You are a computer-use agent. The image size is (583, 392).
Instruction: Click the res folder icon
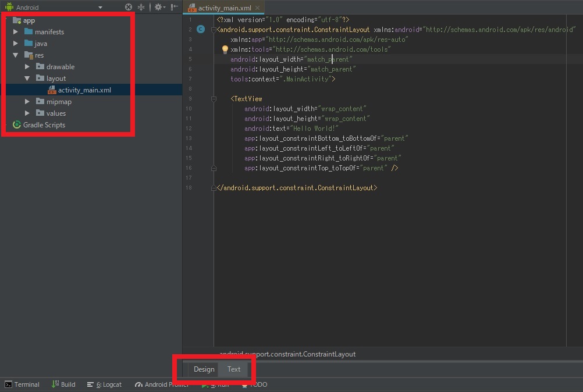point(29,55)
